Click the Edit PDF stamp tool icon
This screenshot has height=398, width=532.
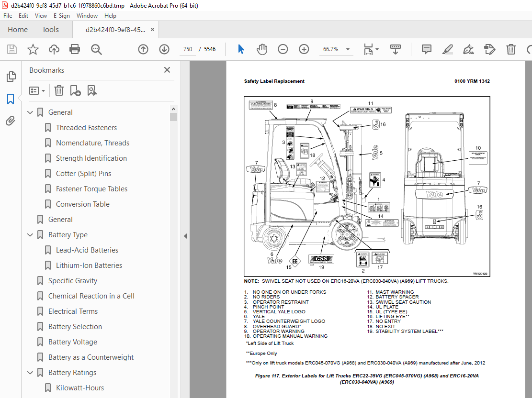tap(489, 49)
